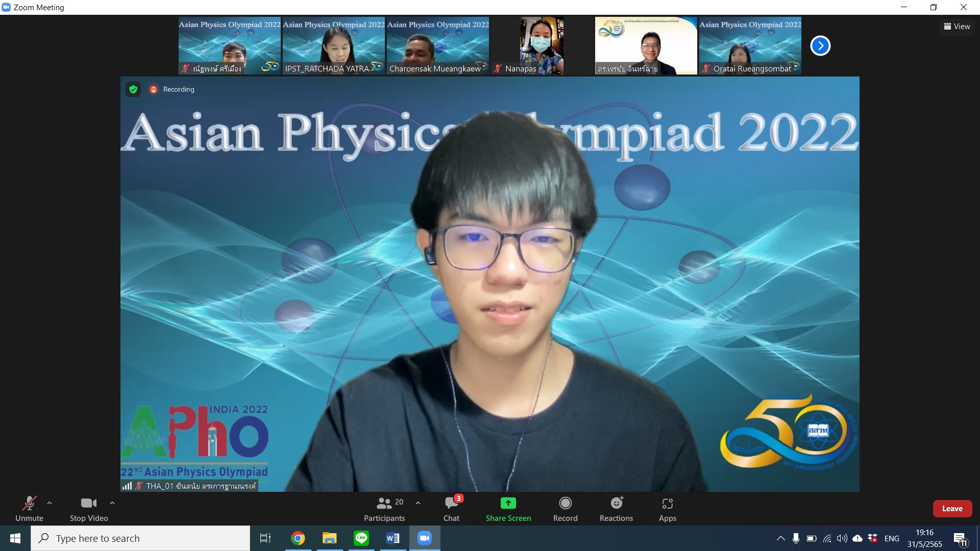
Task: Open the View layout menu
Action: click(x=957, y=26)
